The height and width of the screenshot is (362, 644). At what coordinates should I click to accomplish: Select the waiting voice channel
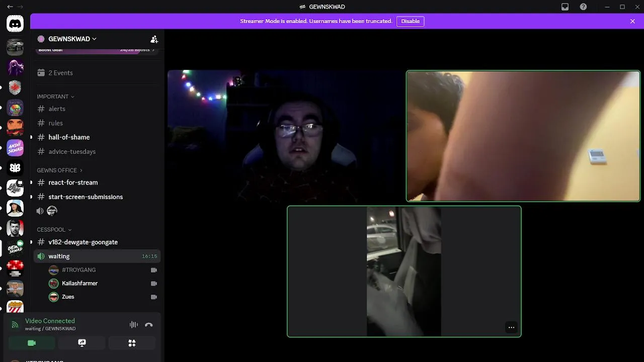pyautogui.click(x=97, y=256)
